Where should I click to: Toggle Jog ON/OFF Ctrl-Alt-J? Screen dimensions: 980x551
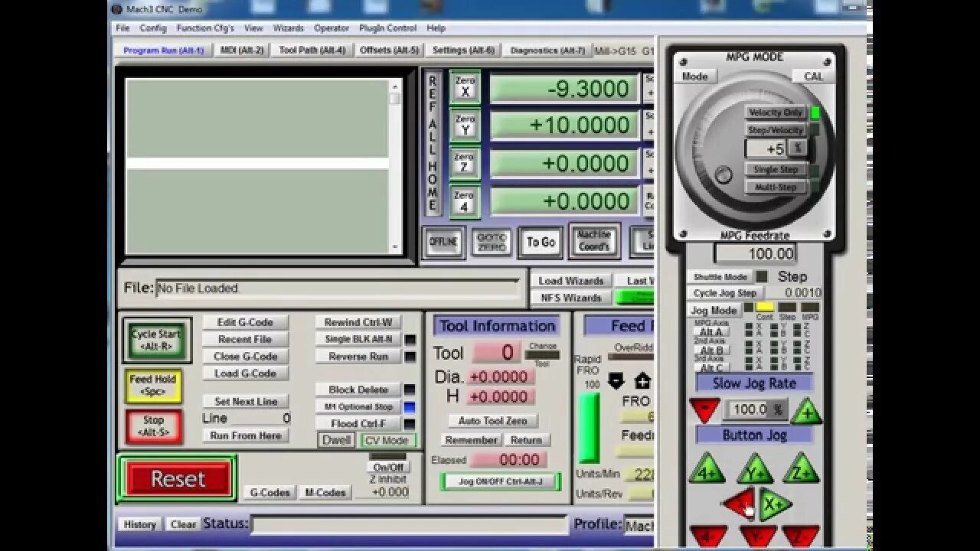click(x=501, y=481)
